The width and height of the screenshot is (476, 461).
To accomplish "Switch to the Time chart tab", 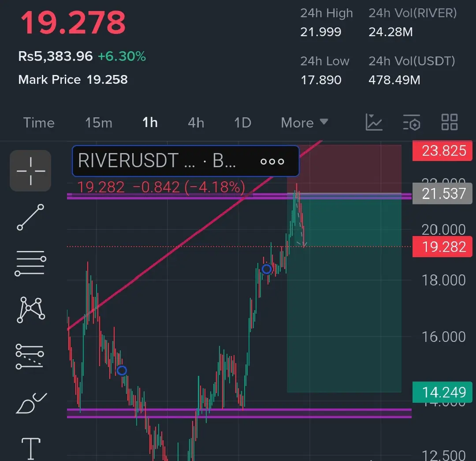I will (39, 123).
